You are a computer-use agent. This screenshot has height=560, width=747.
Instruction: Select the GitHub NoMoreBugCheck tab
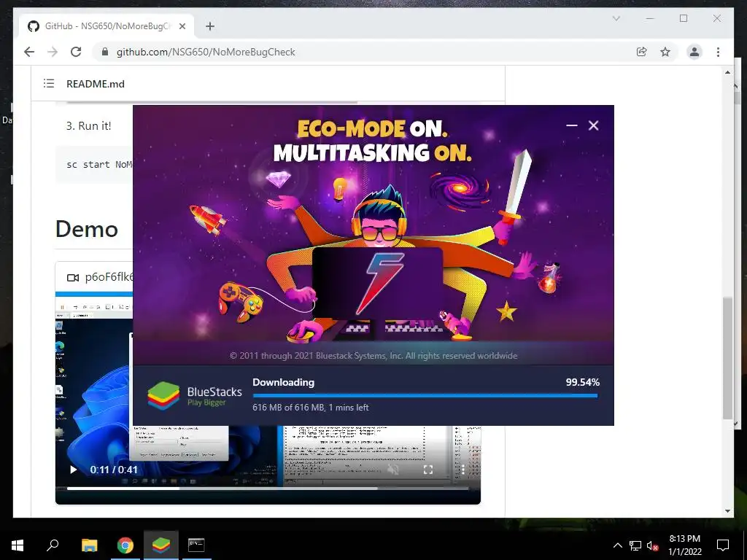pyautogui.click(x=107, y=26)
